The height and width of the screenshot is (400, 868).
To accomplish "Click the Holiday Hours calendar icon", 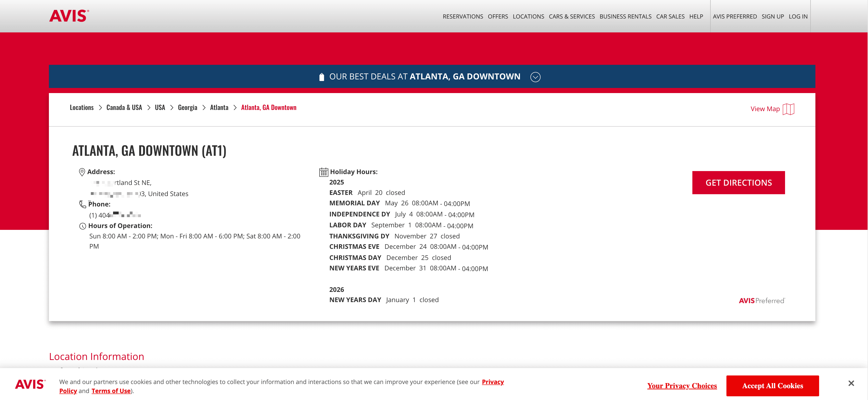I will pyautogui.click(x=323, y=172).
